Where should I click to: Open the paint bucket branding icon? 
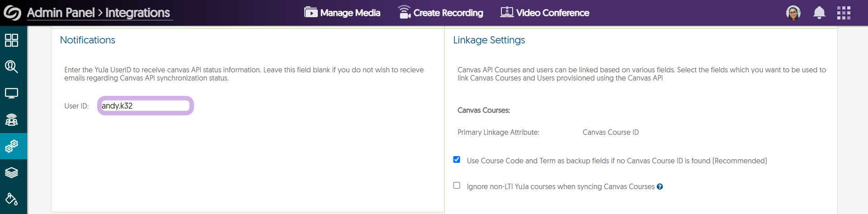(12, 199)
